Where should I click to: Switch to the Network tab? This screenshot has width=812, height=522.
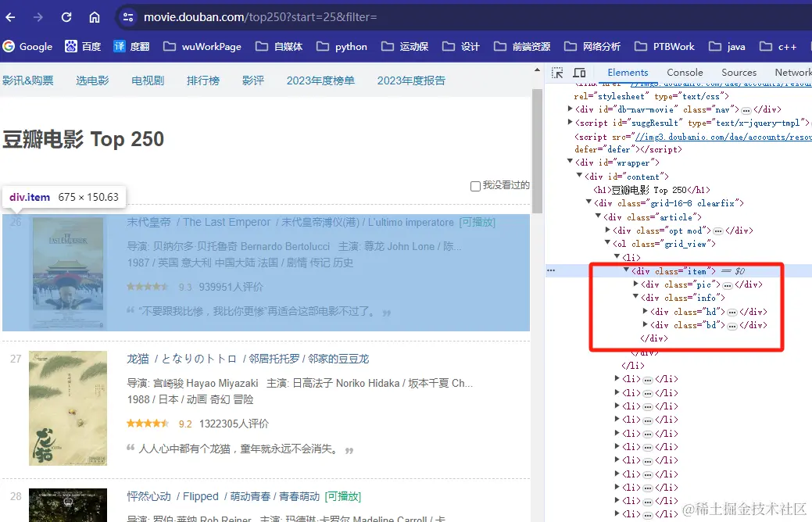792,73
